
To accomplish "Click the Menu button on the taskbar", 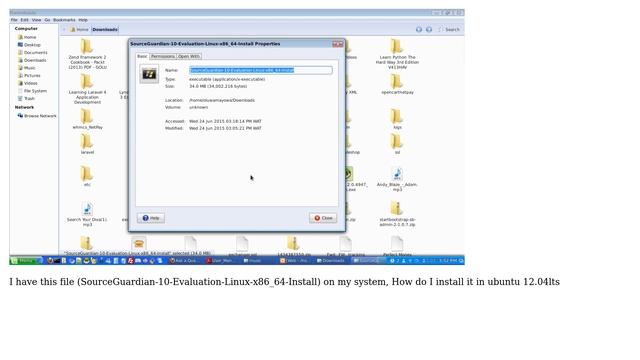I will pyautogui.click(x=26, y=260).
